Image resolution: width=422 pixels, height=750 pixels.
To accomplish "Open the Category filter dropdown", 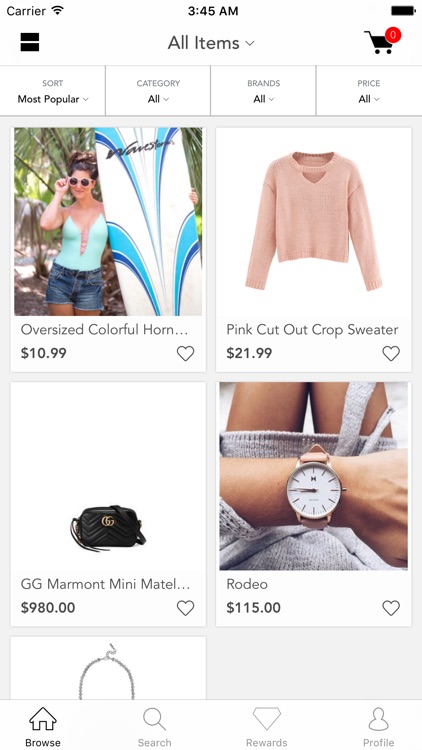I will click(158, 91).
